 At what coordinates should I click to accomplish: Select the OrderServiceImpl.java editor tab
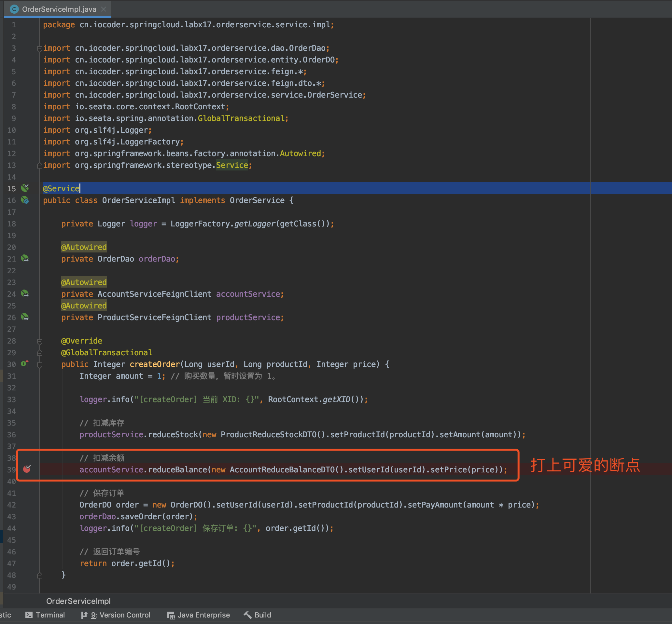pos(59,9)
